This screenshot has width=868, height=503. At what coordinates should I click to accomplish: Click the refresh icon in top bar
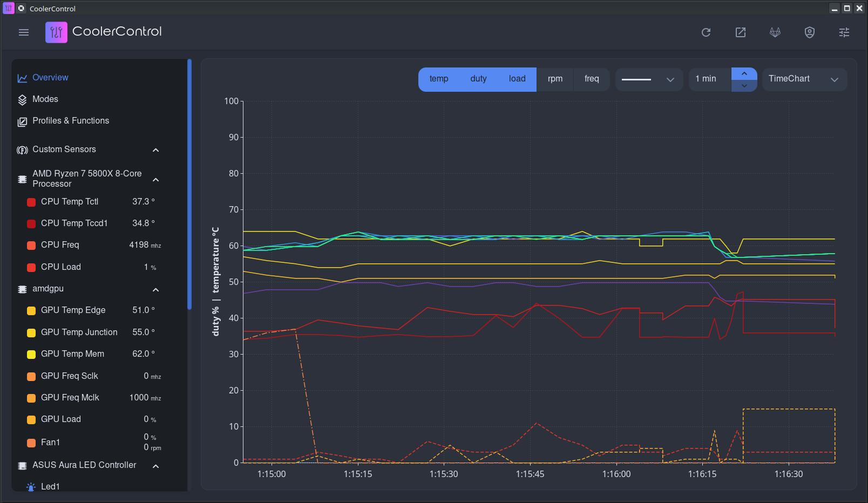coord(706,32)
